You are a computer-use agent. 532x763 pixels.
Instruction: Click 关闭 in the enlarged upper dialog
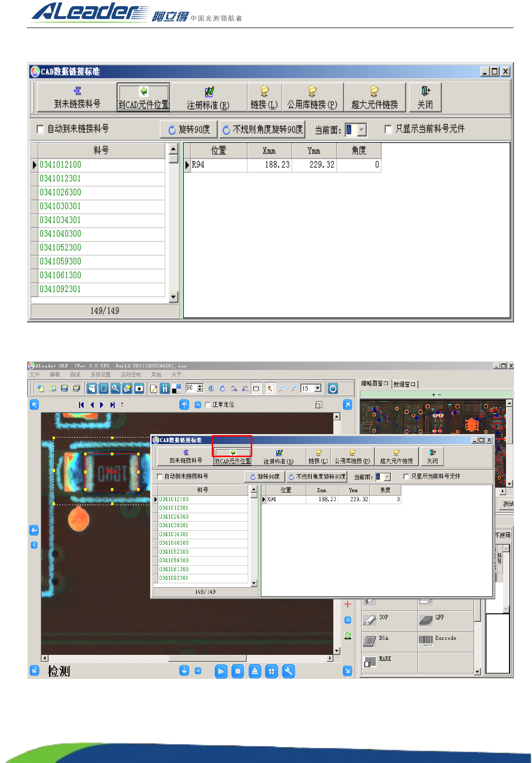pyautogui.click(x=425, y=98)
